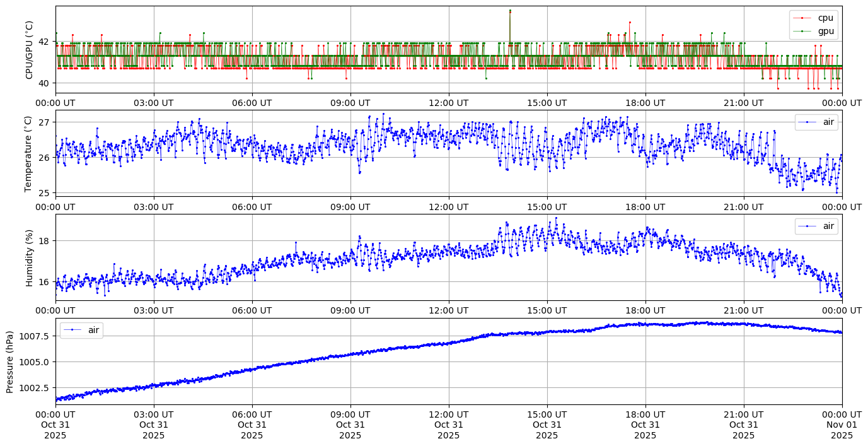Click the tallest CPU/GPU spike before 15:00 UT
The height and width of the screenshot is (446, 868).
510,11
